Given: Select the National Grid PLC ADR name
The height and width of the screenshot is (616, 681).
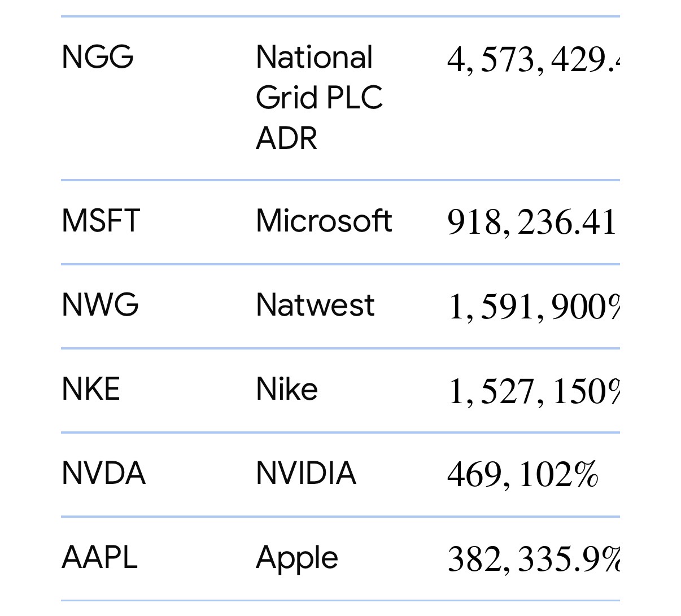Looking at the screenshot, I should (319, 98).
